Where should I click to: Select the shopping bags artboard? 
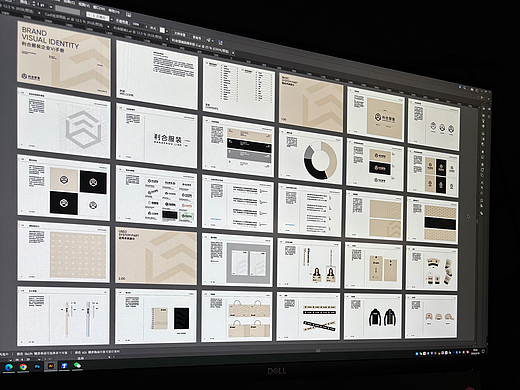(237, 316)
